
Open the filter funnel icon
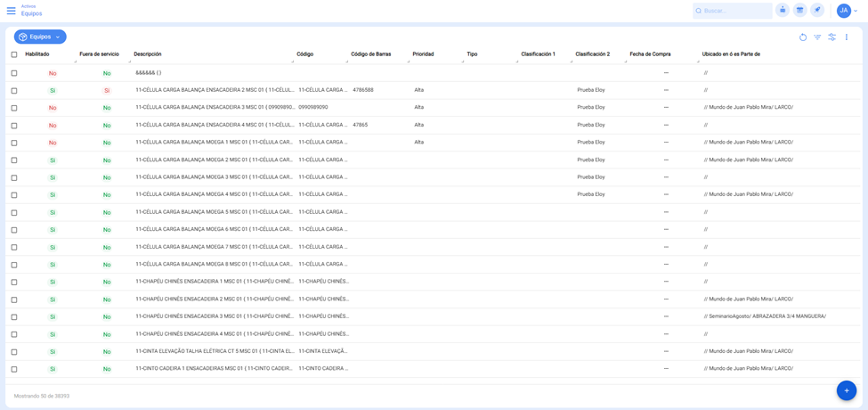[x=817, y=37]
